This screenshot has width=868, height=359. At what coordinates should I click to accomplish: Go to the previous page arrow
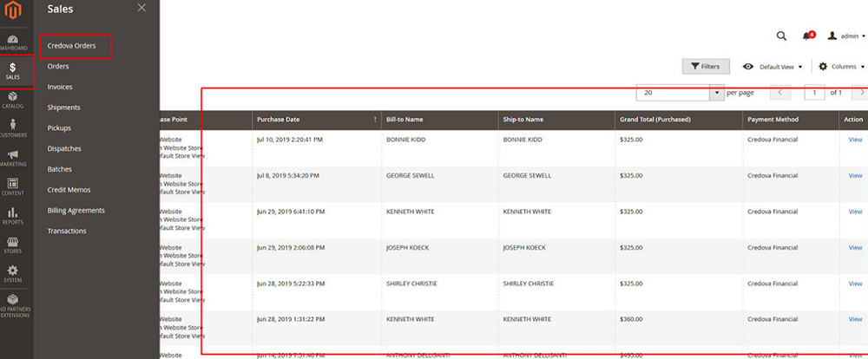780,93
